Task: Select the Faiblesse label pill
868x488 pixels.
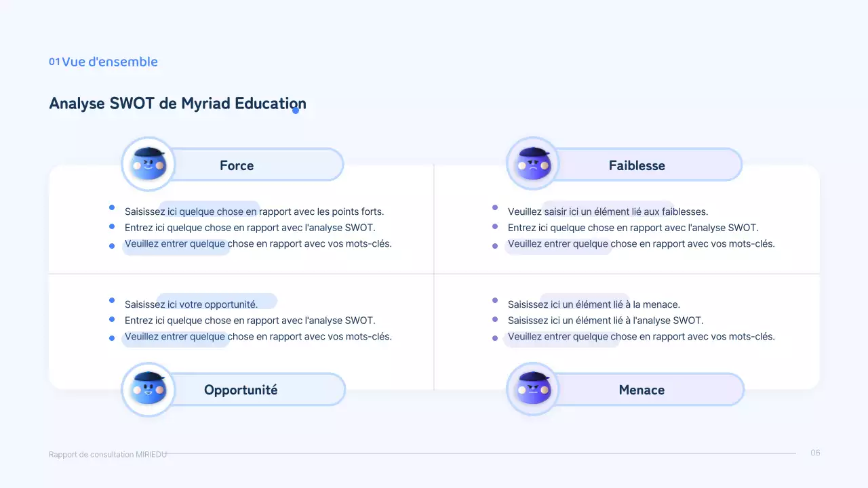Action: [644, 165]
